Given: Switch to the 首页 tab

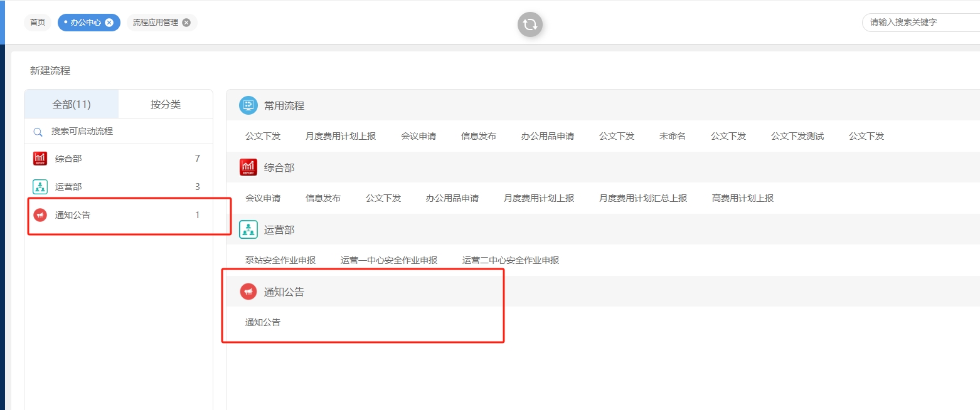Looking at the screenshot, I should pyautogui.click(x=38, y=23).
